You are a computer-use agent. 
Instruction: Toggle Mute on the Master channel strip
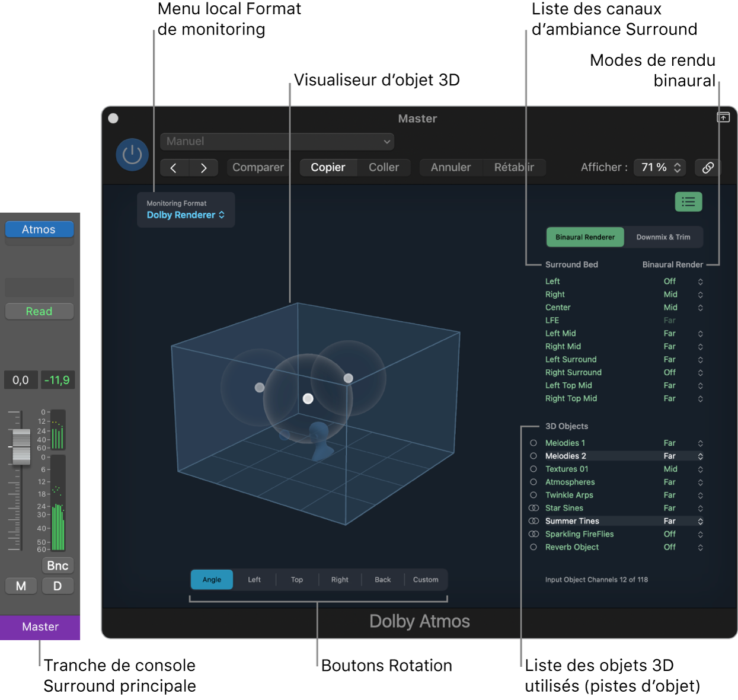click(x=21, y=586)
